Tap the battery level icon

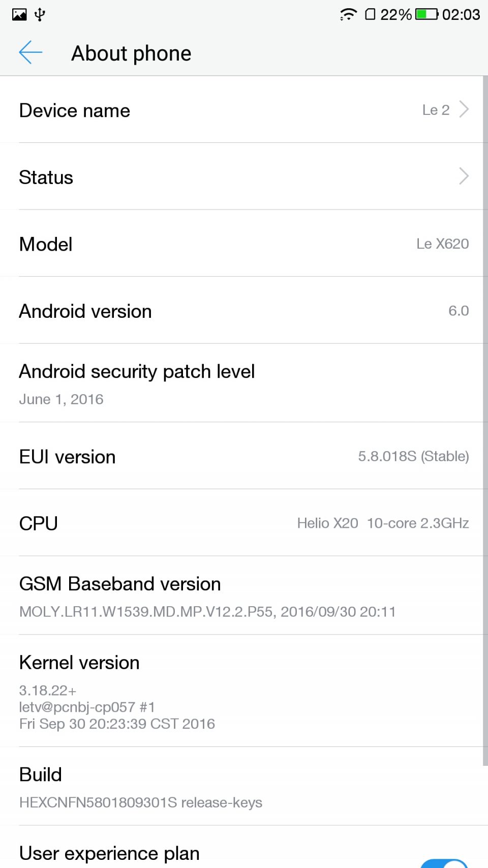426,14
